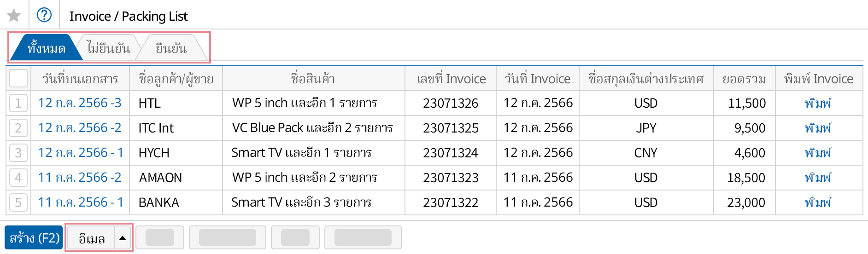
Task: Open document 11 ก.ค. 2566 -2 link
Action: click(79, 178)
